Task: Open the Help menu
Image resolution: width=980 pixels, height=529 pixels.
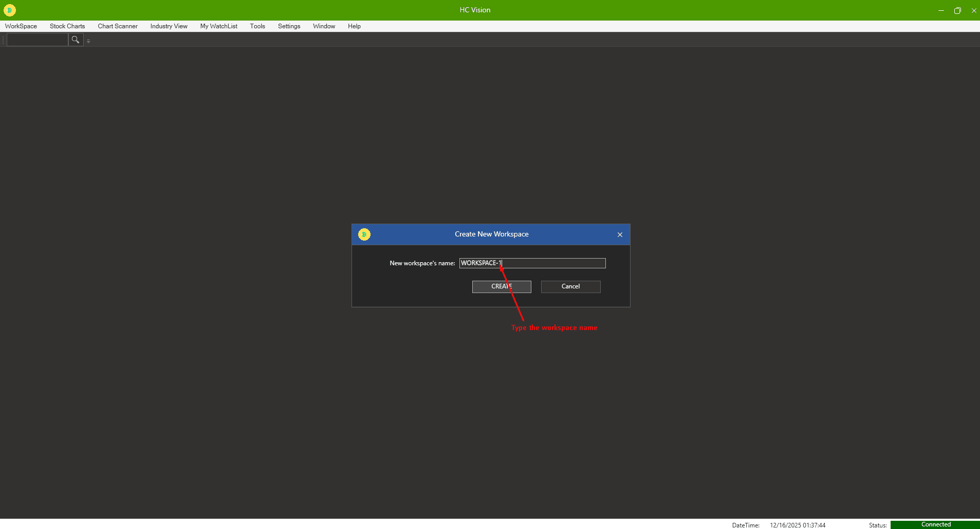Action: pos(354,26)
